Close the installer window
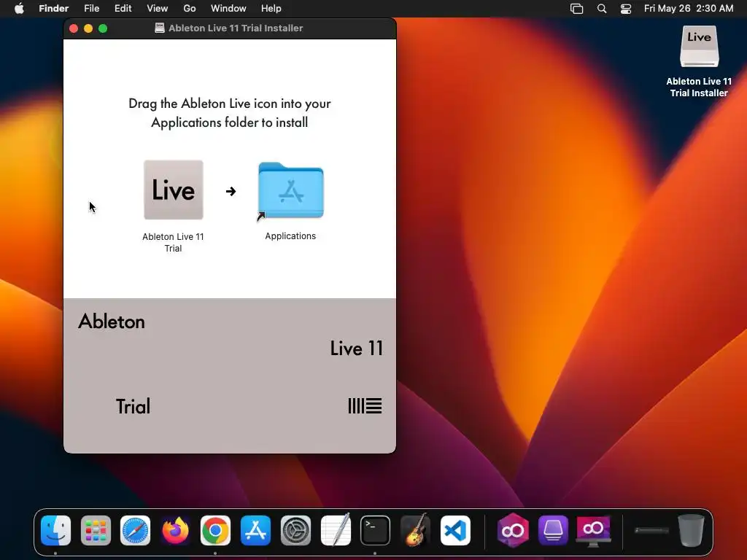 click(74, 28)
